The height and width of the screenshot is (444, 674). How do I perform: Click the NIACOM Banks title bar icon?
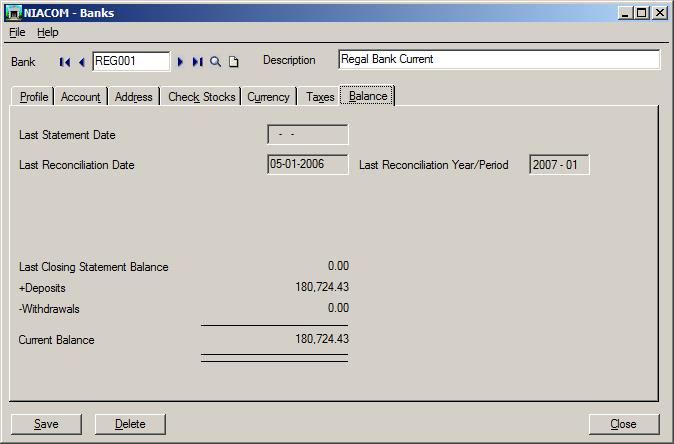(x=14, y=13)
